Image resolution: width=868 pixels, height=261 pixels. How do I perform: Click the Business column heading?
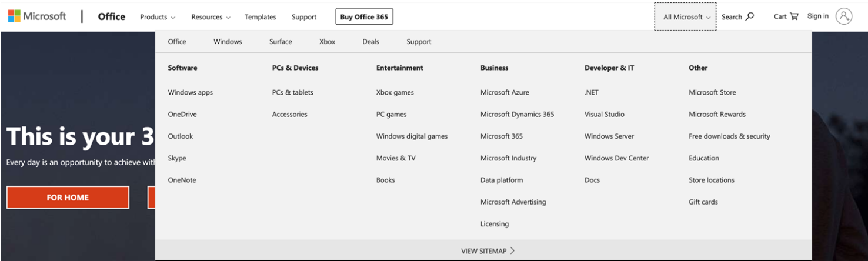[x=495, y=68]
